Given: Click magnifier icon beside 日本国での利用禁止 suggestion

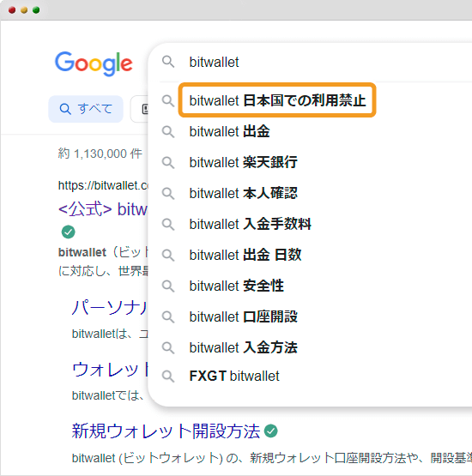Looking at the screenshot, I should pyautogui.click(x=168, y=100).
